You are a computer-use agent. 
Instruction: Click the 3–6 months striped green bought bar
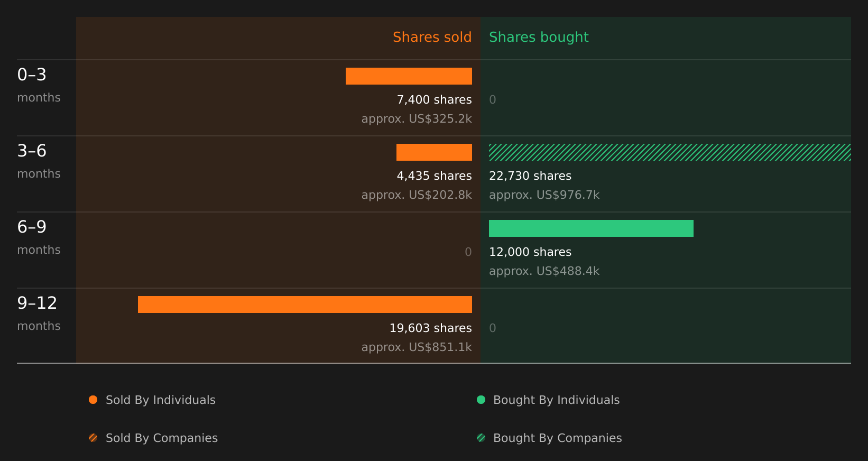click(x=670, y=152)
